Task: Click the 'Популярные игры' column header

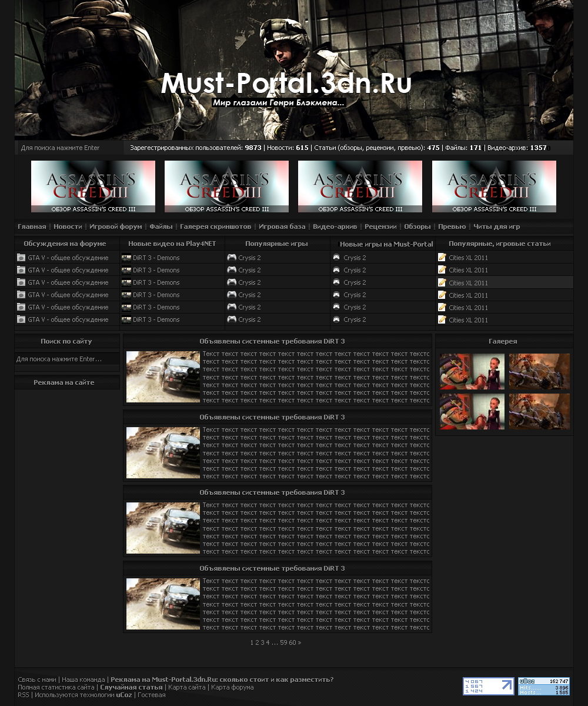Action: 276,244
